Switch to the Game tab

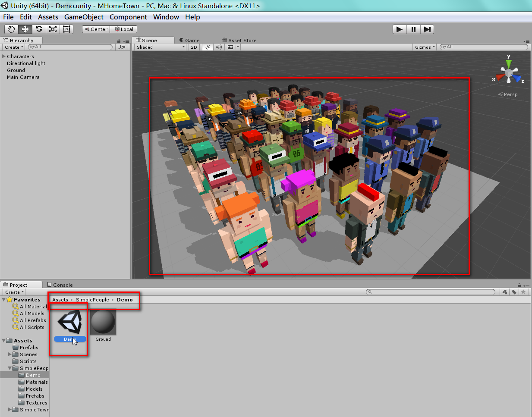click(x=189, y=40)
